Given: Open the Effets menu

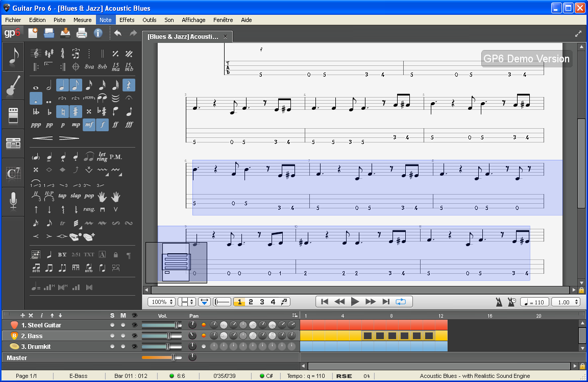Looking at the screenshot, I should [127, 20].
